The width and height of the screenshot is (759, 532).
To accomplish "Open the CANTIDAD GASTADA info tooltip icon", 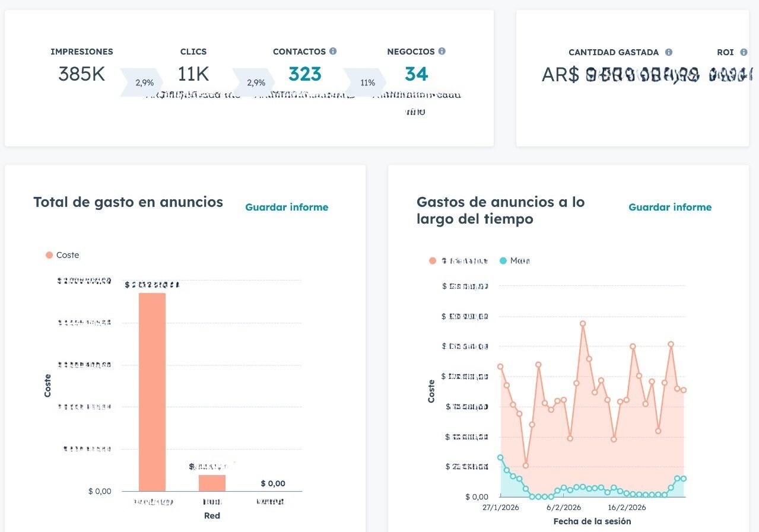I will click(669, 52).
